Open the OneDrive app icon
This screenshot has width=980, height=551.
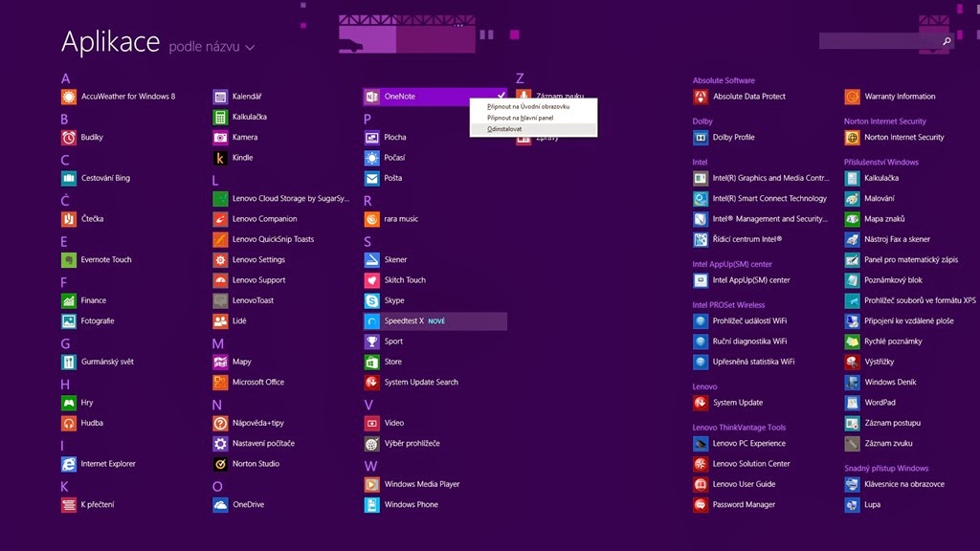point(220,505)
